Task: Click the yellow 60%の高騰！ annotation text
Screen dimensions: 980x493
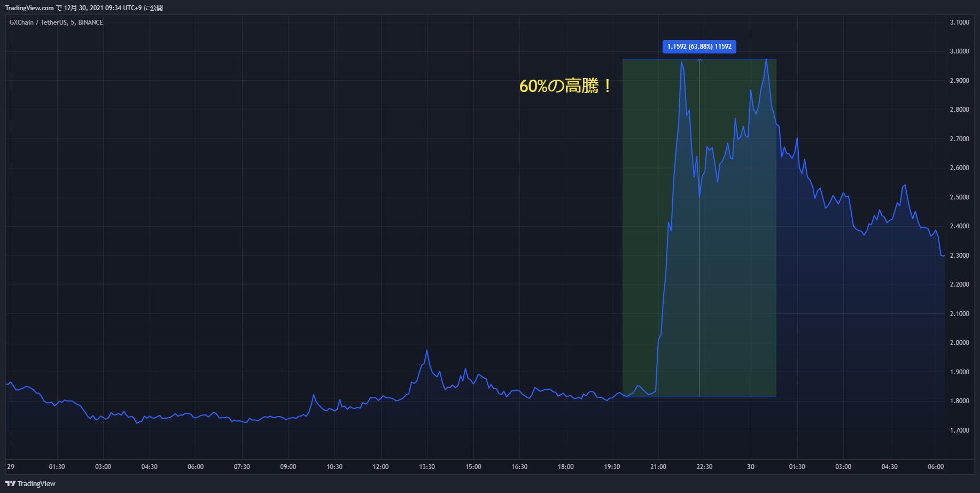Action: point(566,86)
